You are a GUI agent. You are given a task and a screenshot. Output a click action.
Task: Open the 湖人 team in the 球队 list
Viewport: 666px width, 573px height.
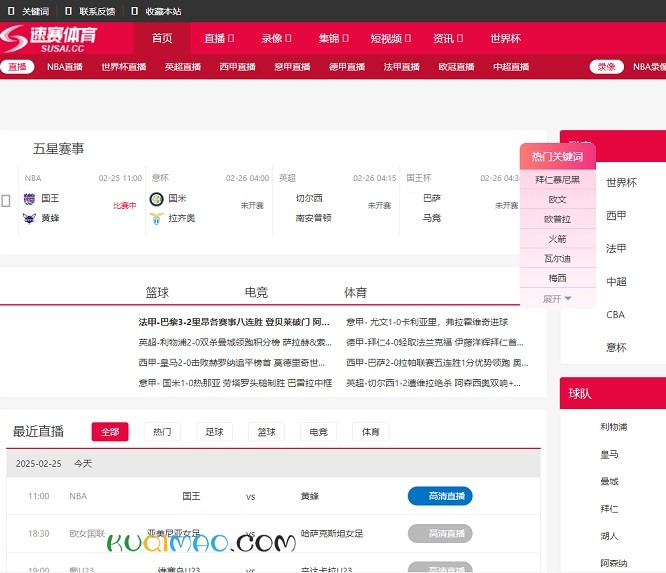609,536
